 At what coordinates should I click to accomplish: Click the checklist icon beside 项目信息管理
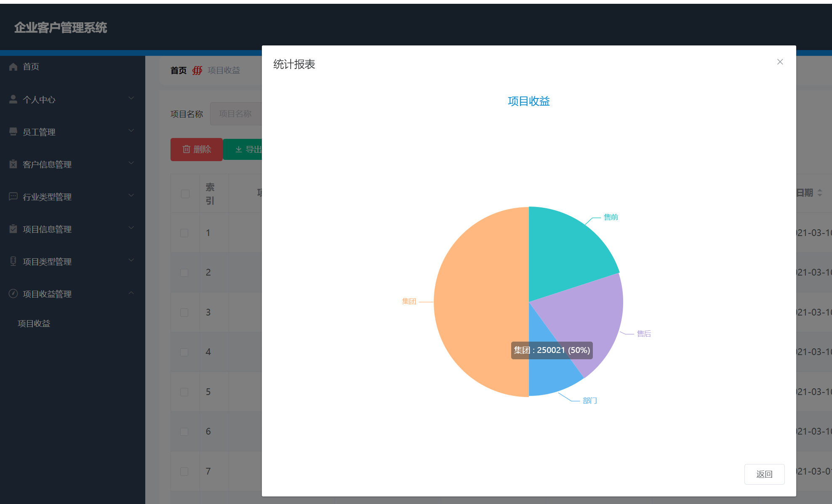coord(13,229)
